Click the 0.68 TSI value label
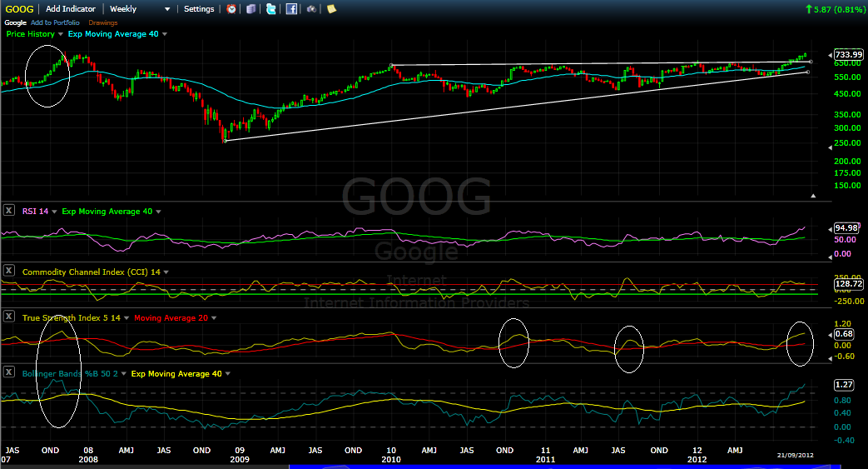The width and height of the screenshot is (868, 469). click(844, 334)
